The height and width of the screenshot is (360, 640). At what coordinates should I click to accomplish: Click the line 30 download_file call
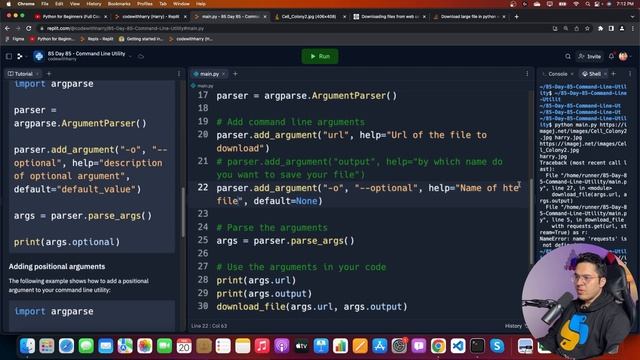[x=312, y=307]
